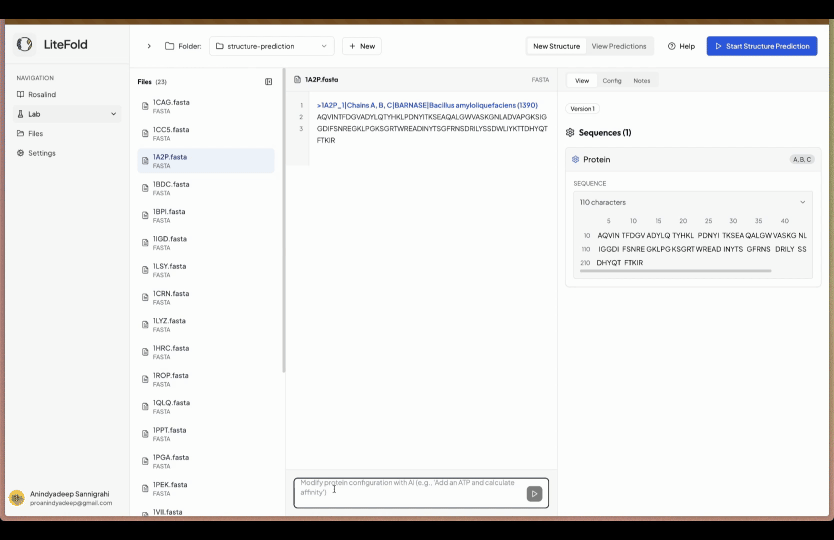Switch to the Notes tab

coord(641,80)
